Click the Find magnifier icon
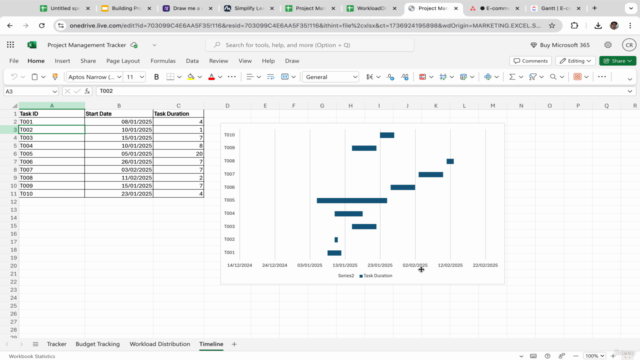The height and width of the screenshot is (360, 640). 553,77
